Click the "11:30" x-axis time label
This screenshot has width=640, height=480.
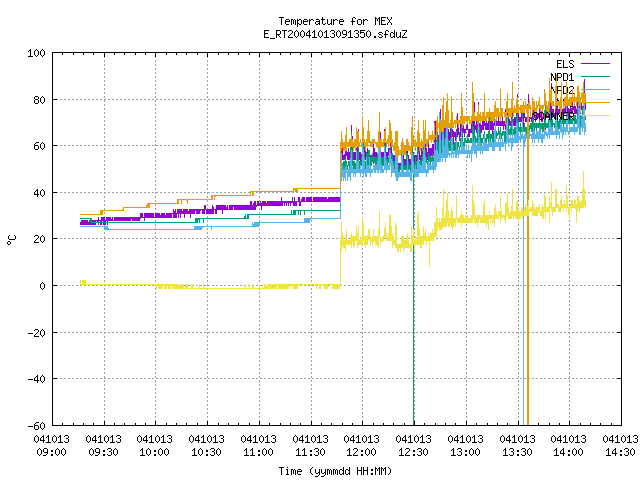(310, 452)
